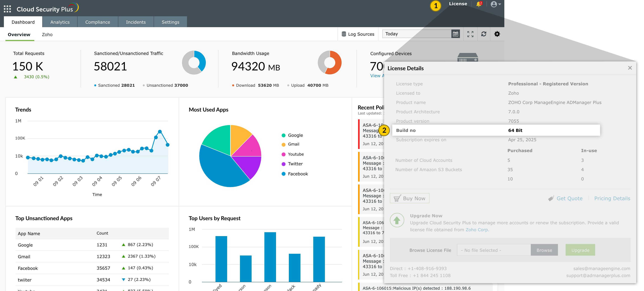Switch to the Analytics tab
The width and height of the screenshot is (644, 291).
[60, 22]
